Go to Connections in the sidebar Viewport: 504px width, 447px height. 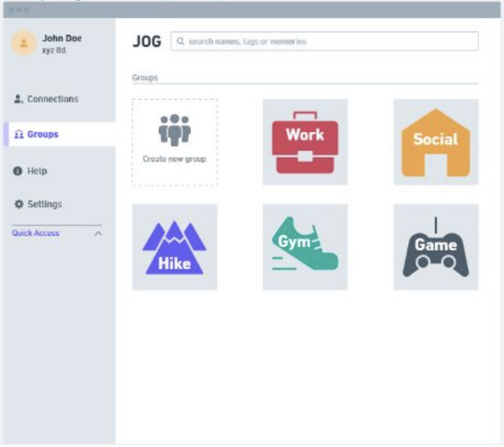point(52,100)
